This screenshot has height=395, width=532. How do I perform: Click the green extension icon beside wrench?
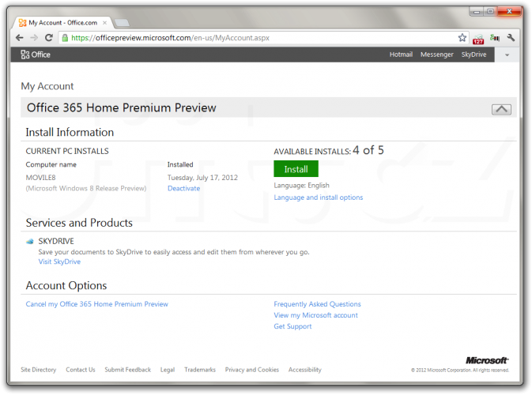click(495, 38)
